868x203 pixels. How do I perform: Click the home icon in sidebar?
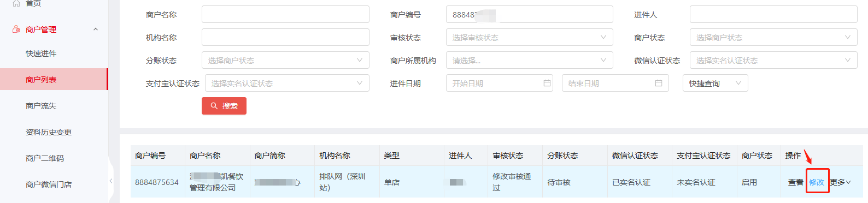tap(16, 3)
